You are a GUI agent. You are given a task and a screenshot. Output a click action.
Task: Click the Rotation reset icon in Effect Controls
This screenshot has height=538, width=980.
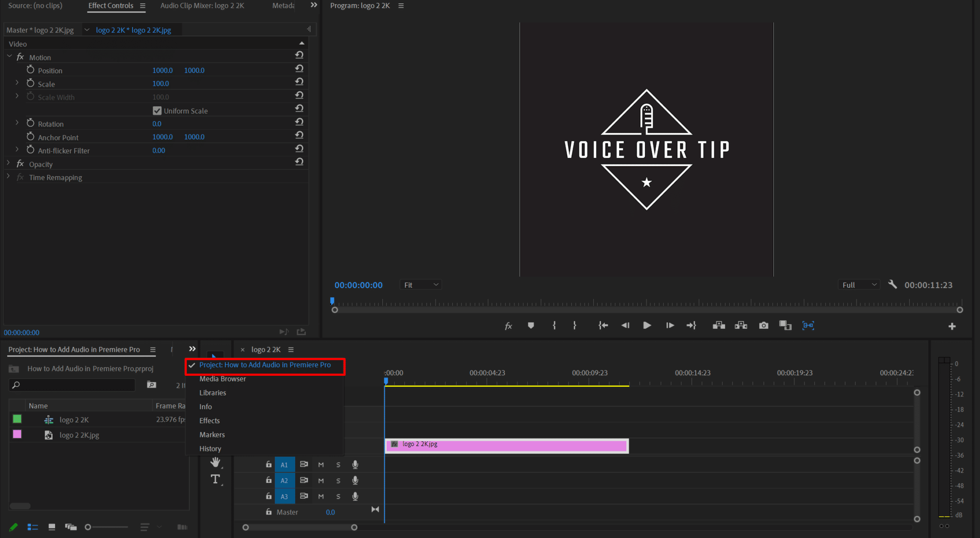300,124
